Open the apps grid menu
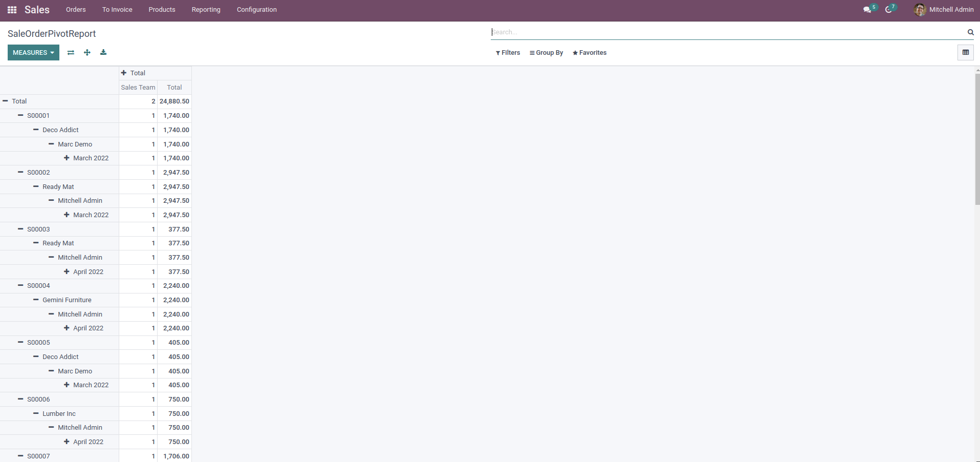Viewport: 980px width, 462px height. (12, 10)
